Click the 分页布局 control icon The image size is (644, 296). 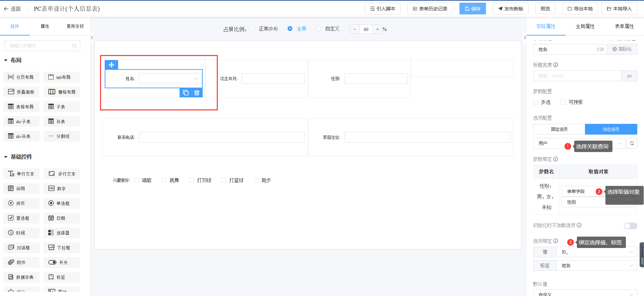coord(11,77)
